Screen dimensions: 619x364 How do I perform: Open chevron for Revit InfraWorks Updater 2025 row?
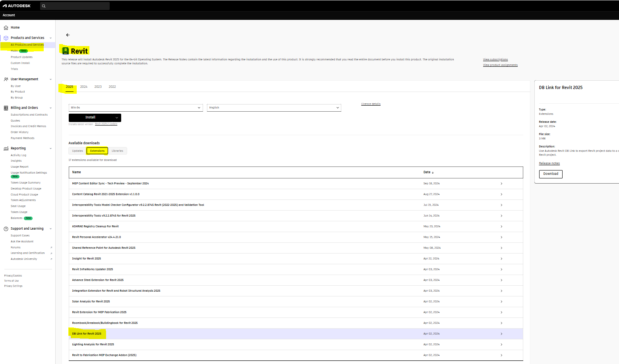pyautogui.click(x=501, y=269)
